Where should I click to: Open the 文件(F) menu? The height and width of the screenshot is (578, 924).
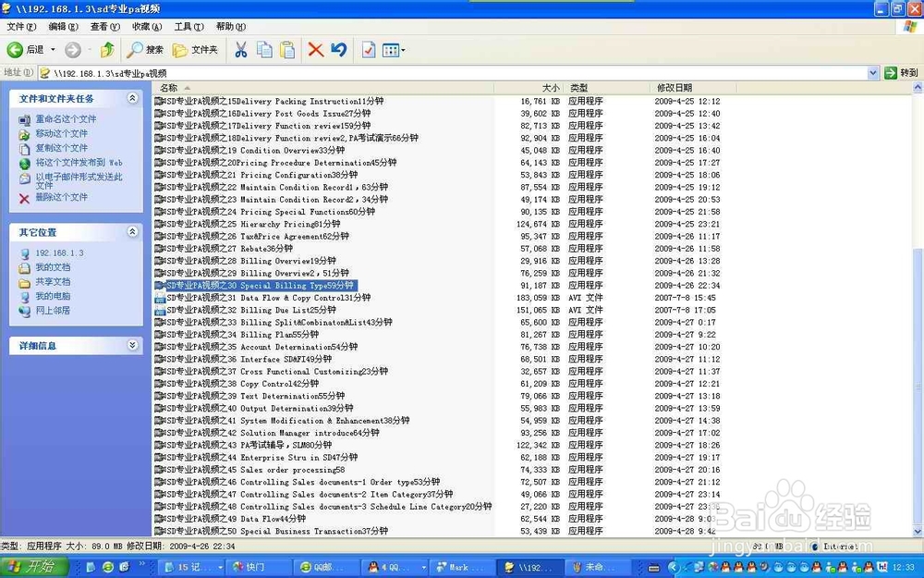pyautogui.click(x=21, y=27)
